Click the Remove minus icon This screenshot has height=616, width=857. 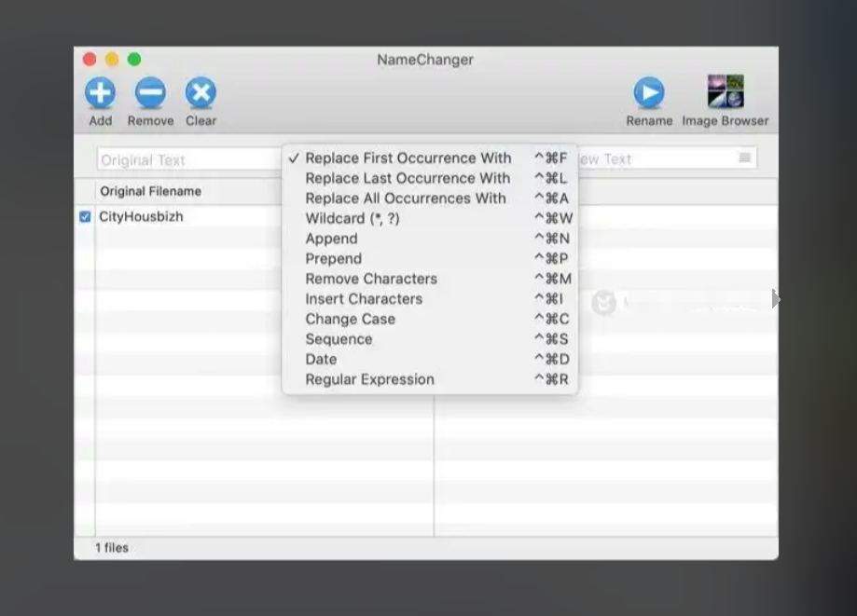(150, 92)
